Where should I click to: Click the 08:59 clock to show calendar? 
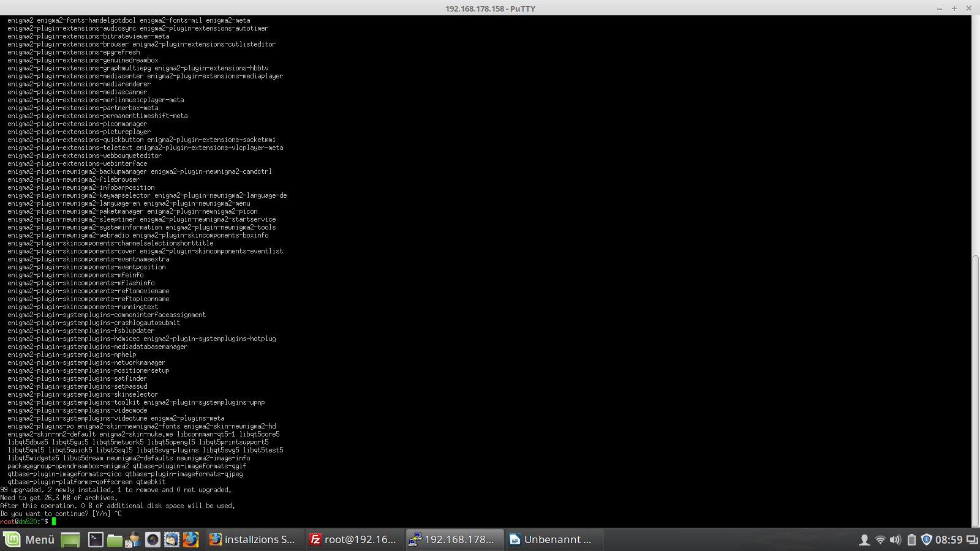coord(949,539)
